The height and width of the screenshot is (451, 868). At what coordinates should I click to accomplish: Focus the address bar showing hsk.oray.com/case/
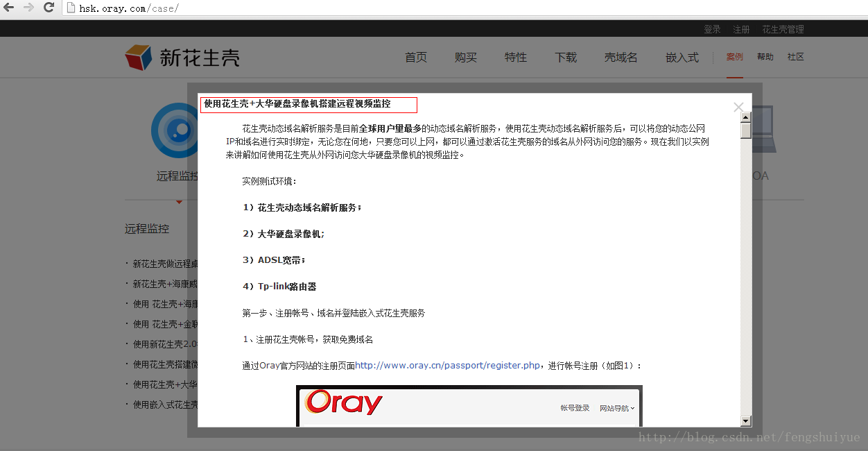465,8
